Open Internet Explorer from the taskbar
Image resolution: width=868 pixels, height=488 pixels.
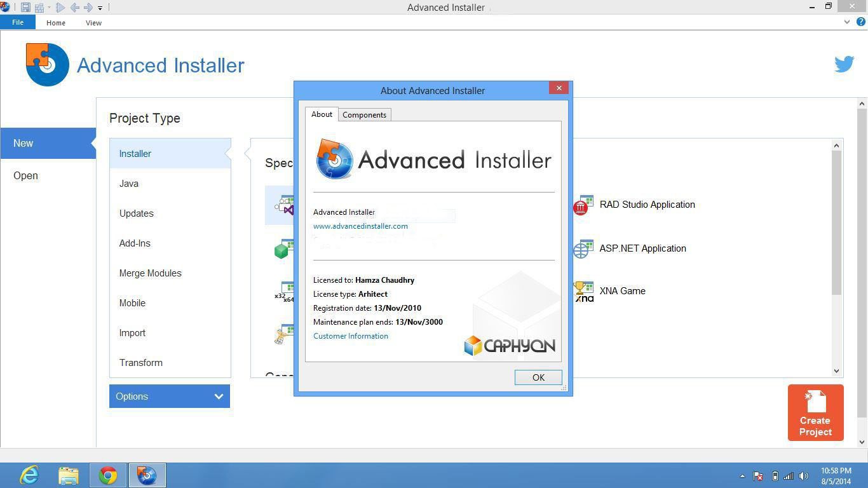pyautogui.click(x=29, y=475)
